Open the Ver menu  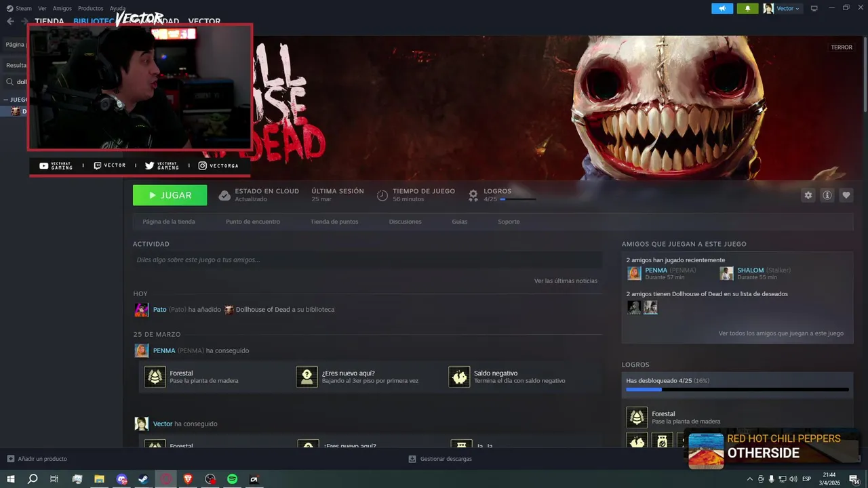pos(42,8)
